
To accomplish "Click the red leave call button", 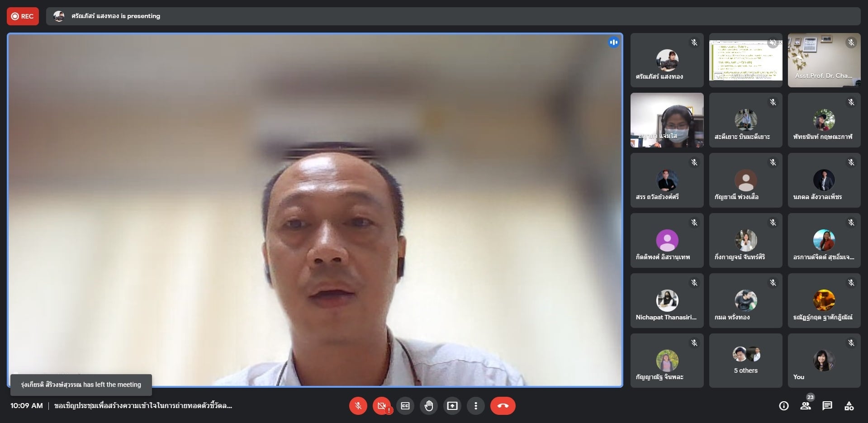I will coord(503,406).
